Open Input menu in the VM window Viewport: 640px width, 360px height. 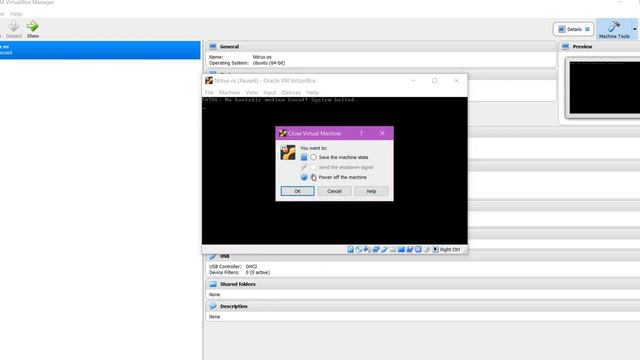269,93
